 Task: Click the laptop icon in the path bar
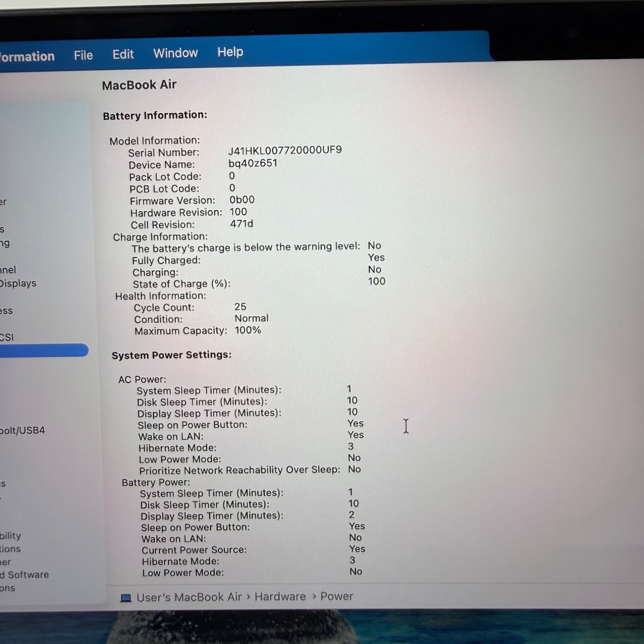[126, 598]
